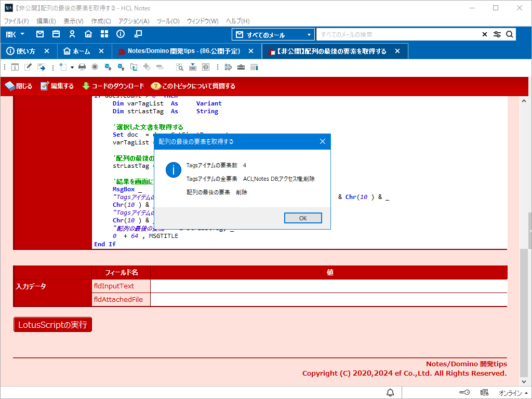Open search filter options slider icon
The image size is (532, 399).
pyautogui.click(x=497, y=34)
